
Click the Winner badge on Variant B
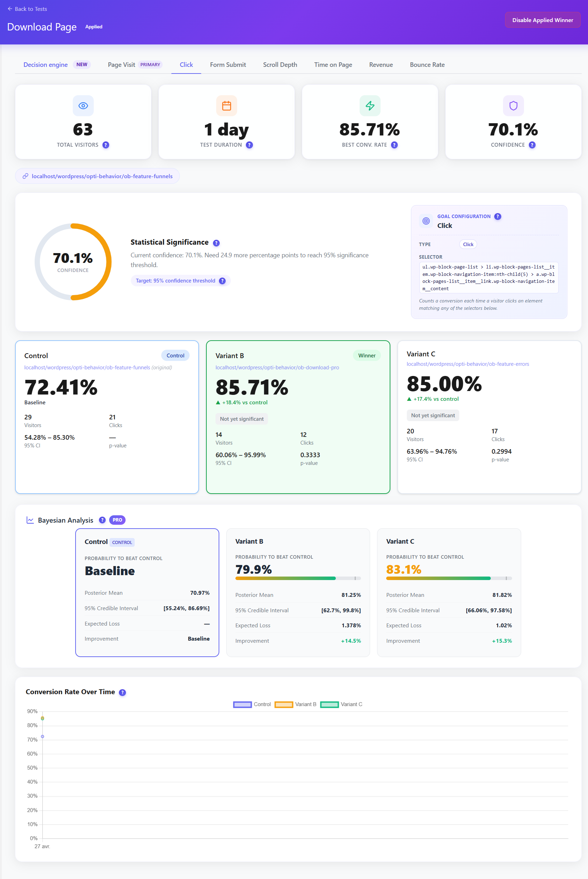[x=366, y=355]
